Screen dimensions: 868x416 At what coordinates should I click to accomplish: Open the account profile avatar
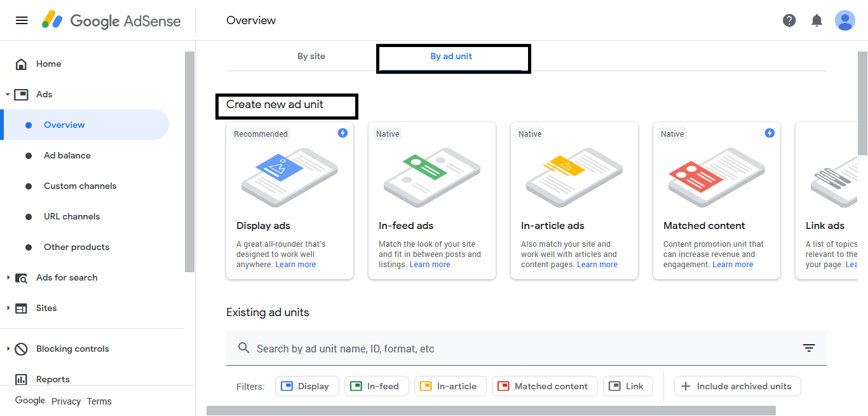[844, 20]
